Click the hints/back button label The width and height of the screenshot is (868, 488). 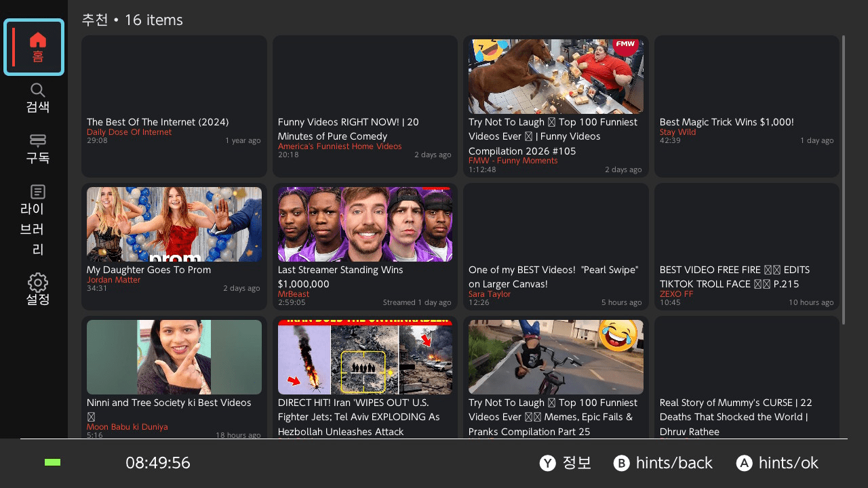674,463
